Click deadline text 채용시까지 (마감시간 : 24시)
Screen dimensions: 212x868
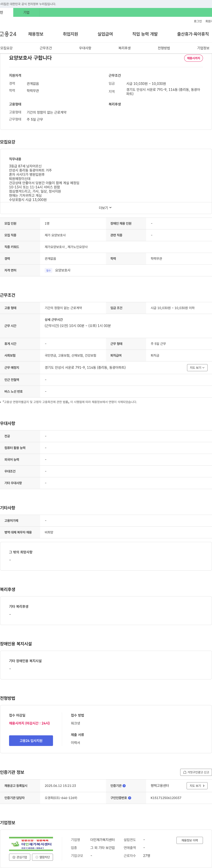click(x=29, y=723)
